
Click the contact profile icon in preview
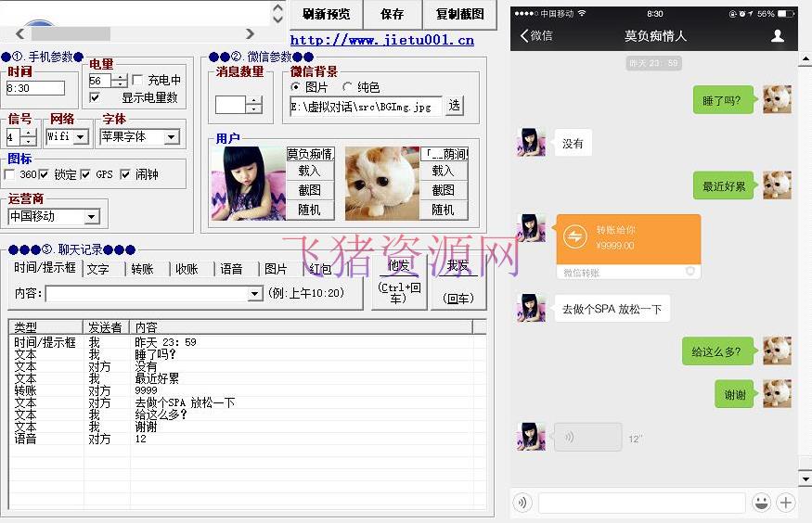pos(778,35)
